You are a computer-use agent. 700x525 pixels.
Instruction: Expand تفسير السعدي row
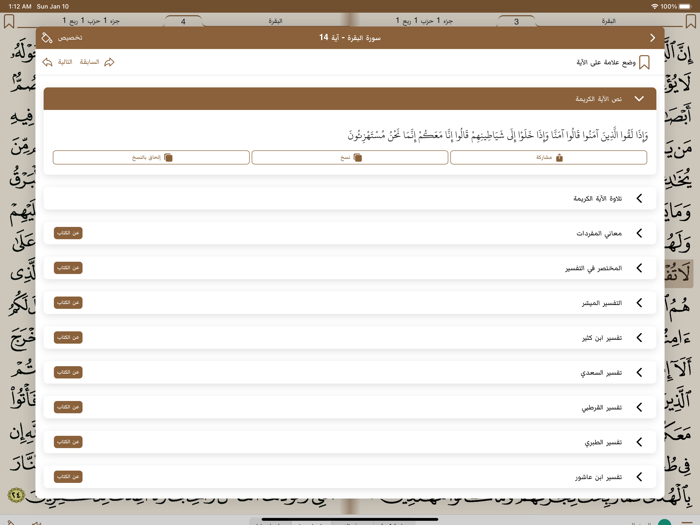(350, 372)
